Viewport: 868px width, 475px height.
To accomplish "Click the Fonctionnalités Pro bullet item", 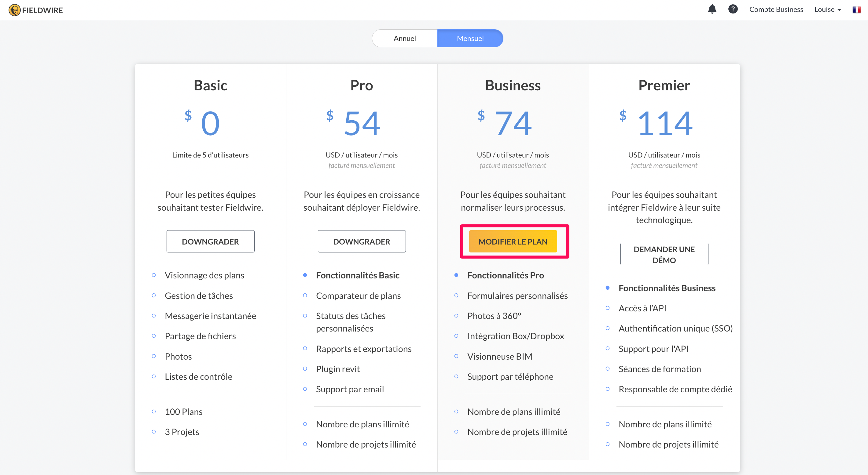I will click(505, 275).
